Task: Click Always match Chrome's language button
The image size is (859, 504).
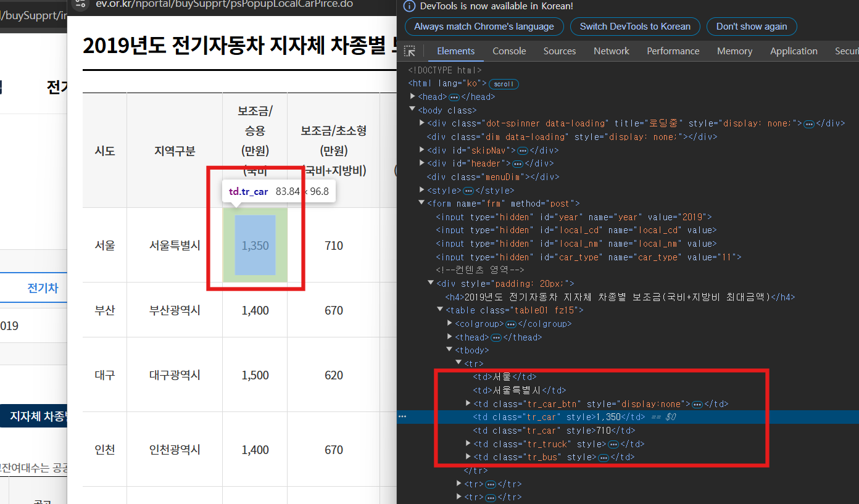Action: pos(484,27)
